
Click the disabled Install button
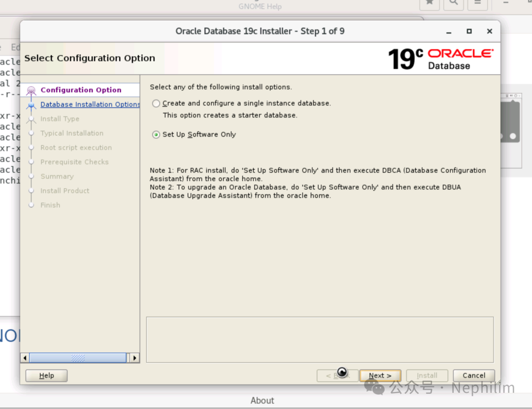tap(427, 376)
